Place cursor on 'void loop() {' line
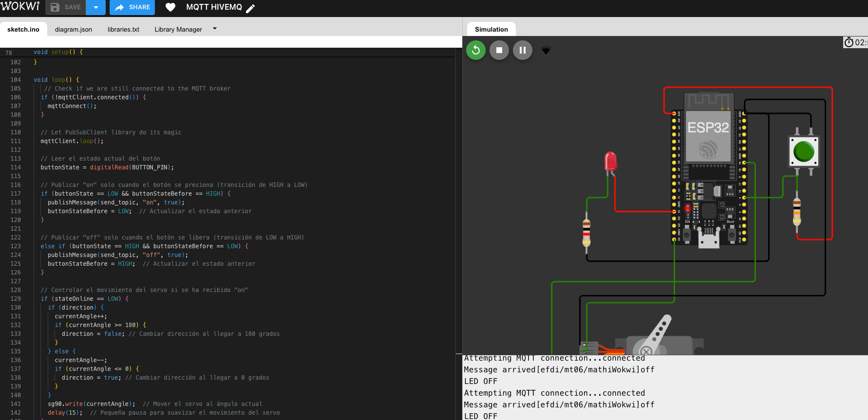868x420 pixels. pyautogui.click(x=57, y=80)
